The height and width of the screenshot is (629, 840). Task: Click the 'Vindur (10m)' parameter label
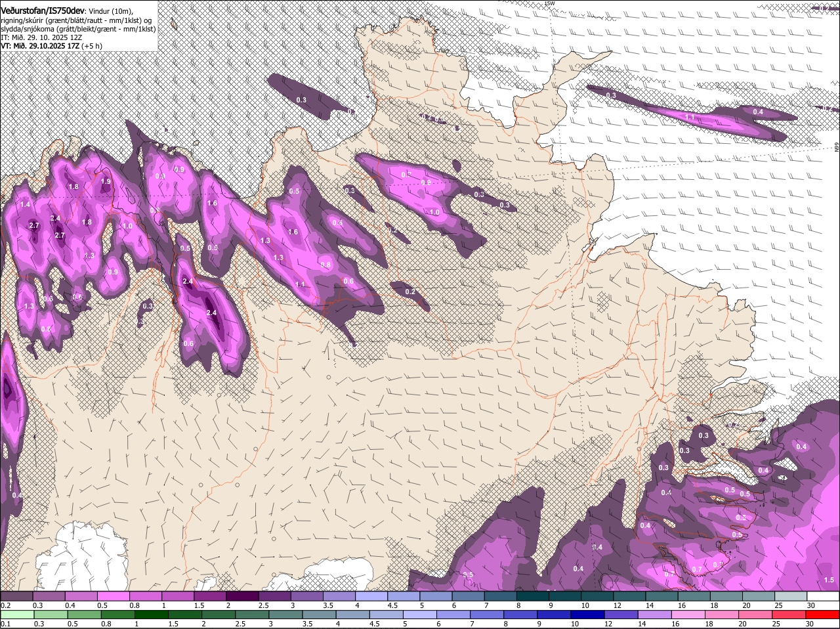coord(110,11)
